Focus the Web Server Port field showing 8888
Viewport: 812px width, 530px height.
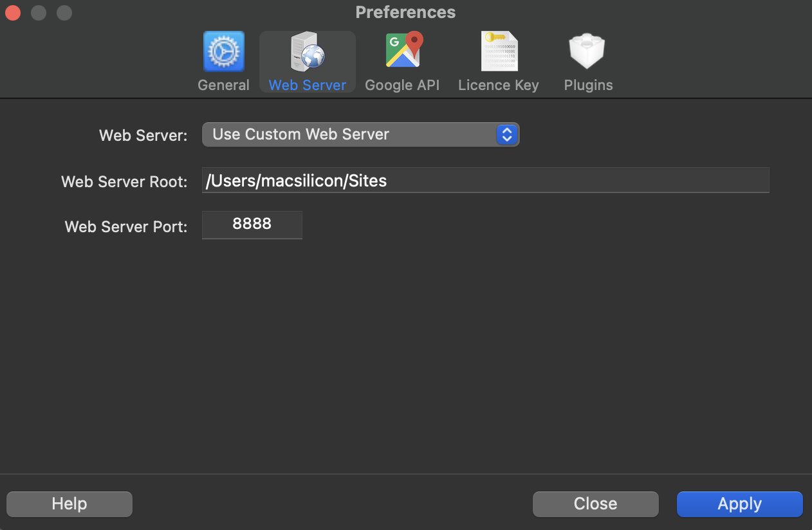point(252,224)
